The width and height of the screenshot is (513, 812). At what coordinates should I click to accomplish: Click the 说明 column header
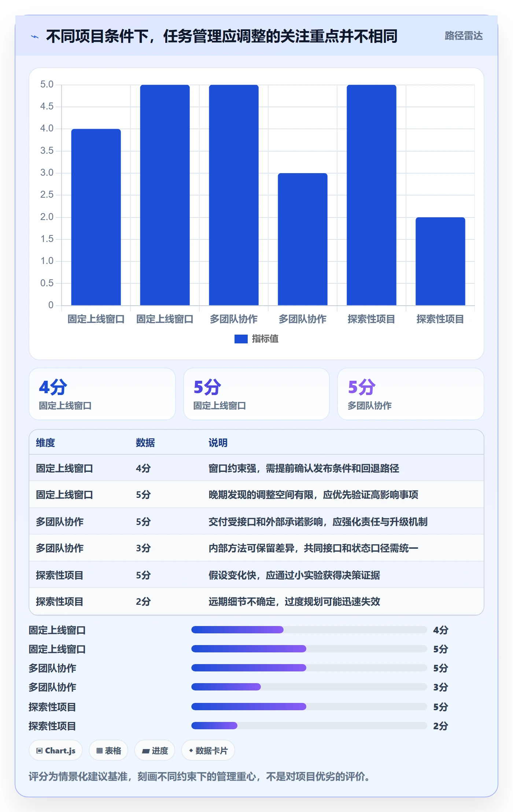click(218, 443)
